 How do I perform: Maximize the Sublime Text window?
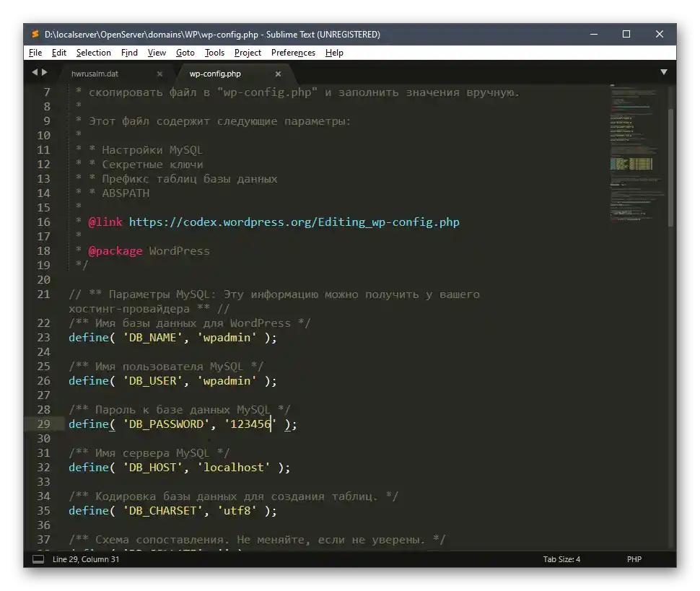tap(626, 35)
